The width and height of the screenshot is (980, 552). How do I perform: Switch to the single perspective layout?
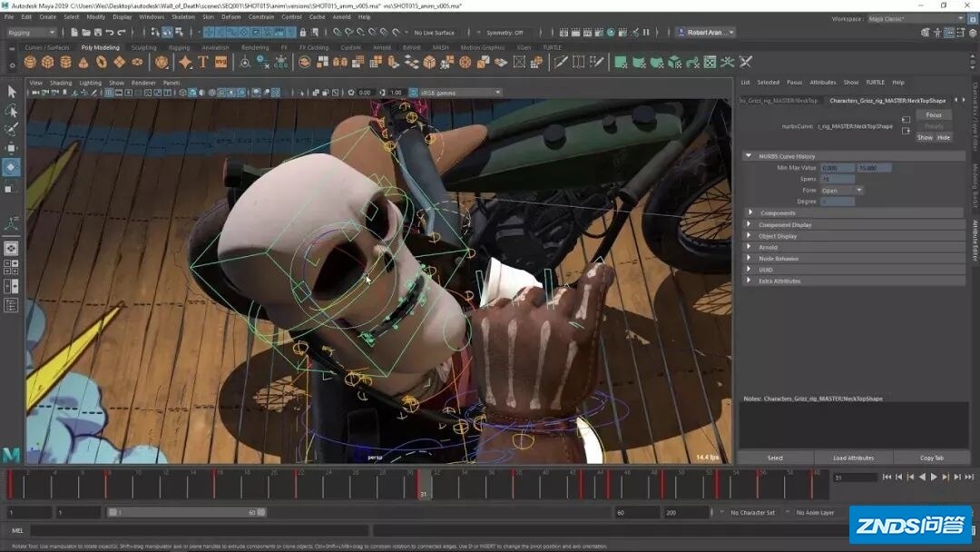pyautogui.click(x=11, y=248)
